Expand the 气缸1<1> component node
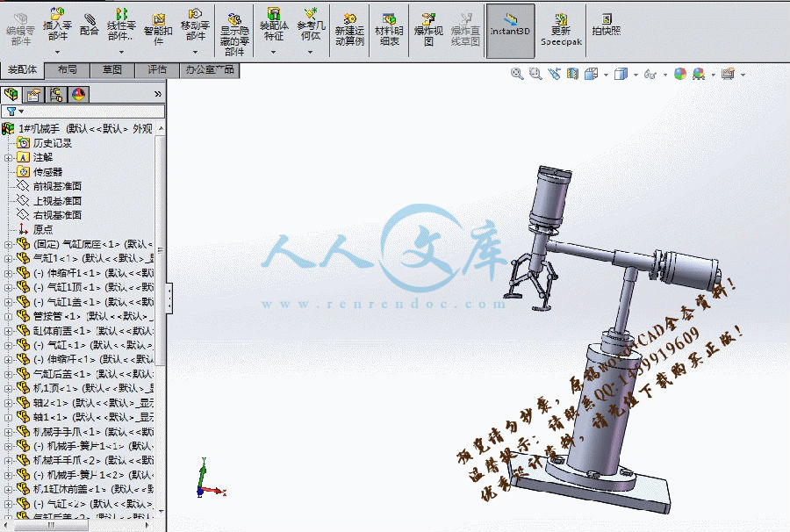This screenshot has height=532, width=790. (x=8, y=259)
